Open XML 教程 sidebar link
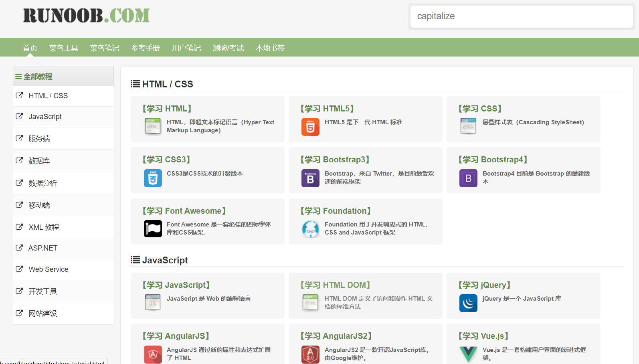Viewport: 639px width, 364px height. [44, 227]
